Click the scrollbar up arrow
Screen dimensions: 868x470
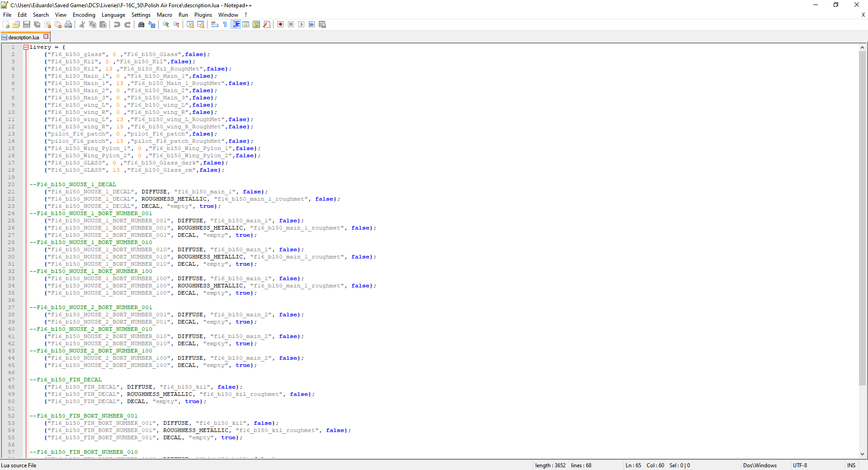862,47
